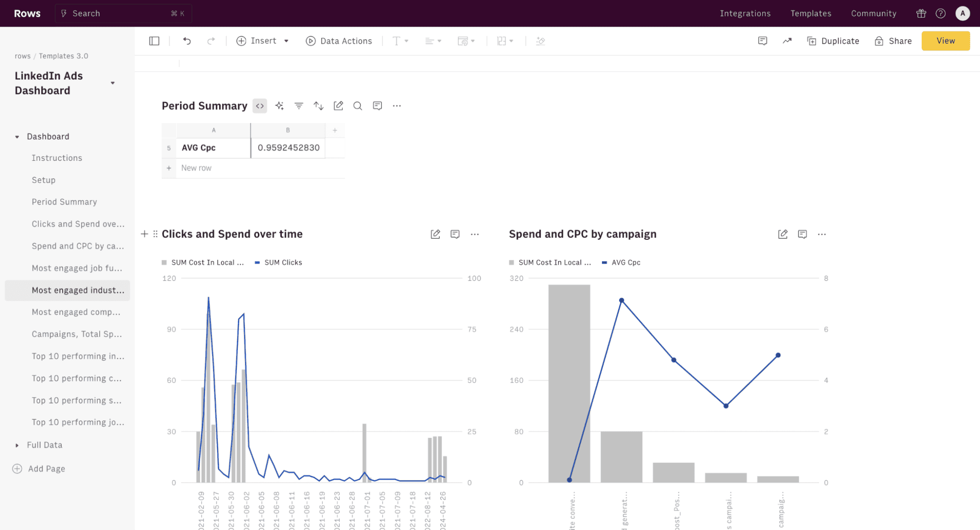Go to Templates in header
The height and width of the screenshot is (530, 980).
click(810, 14)
